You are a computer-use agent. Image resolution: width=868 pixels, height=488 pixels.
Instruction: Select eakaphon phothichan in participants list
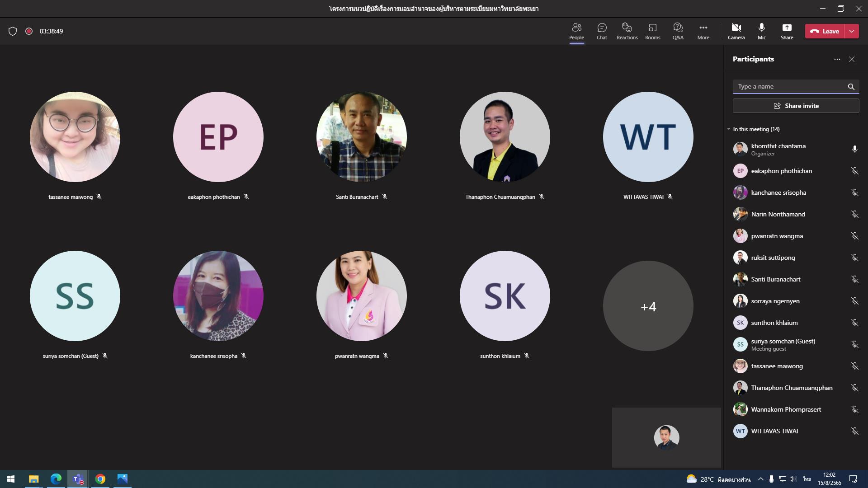[796, 171]
